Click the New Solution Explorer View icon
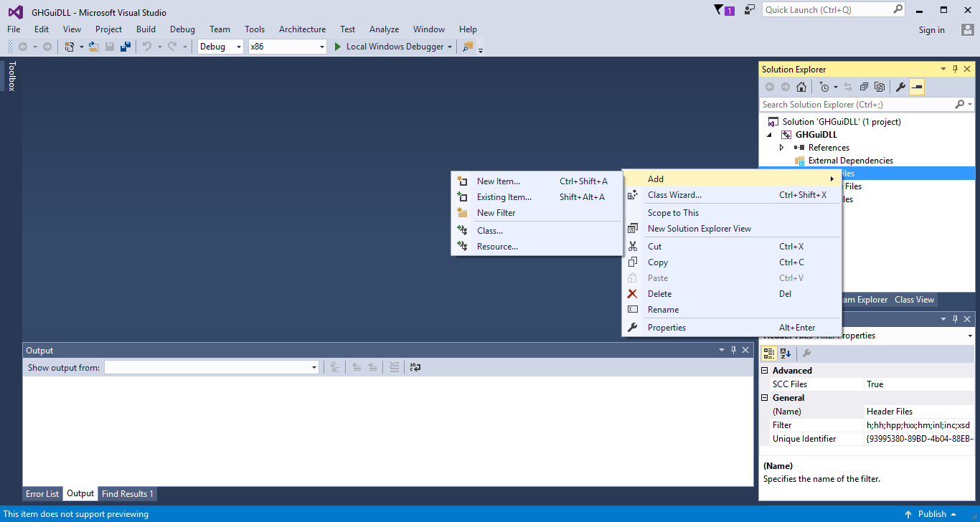The height and width of the screenshot is (522, 980). click(x=632, y=229)
